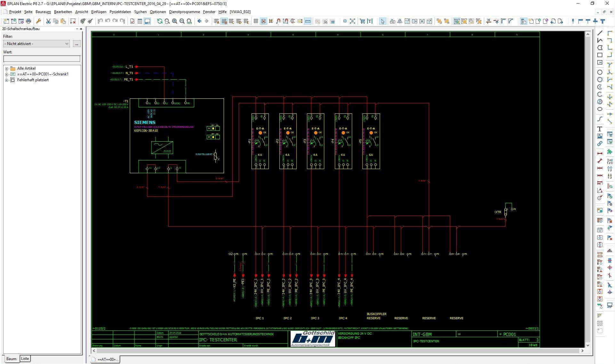Screen dimensions: 615x364
Task: Open the Hilfe menu
Action: (222, 12)
